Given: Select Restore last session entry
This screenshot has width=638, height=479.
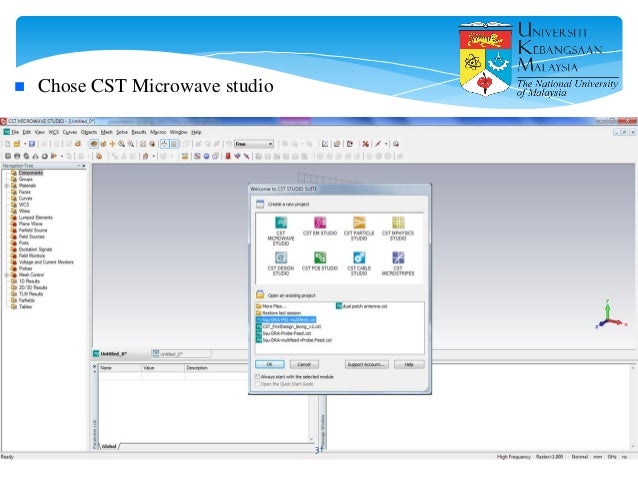Looking at the screenshot, I should [x=279, y=313].
